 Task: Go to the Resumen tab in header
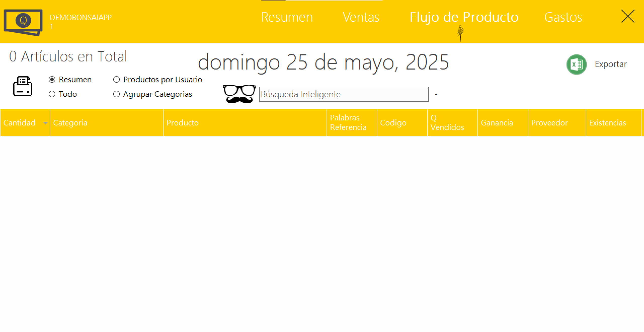[x=287, y=17]
